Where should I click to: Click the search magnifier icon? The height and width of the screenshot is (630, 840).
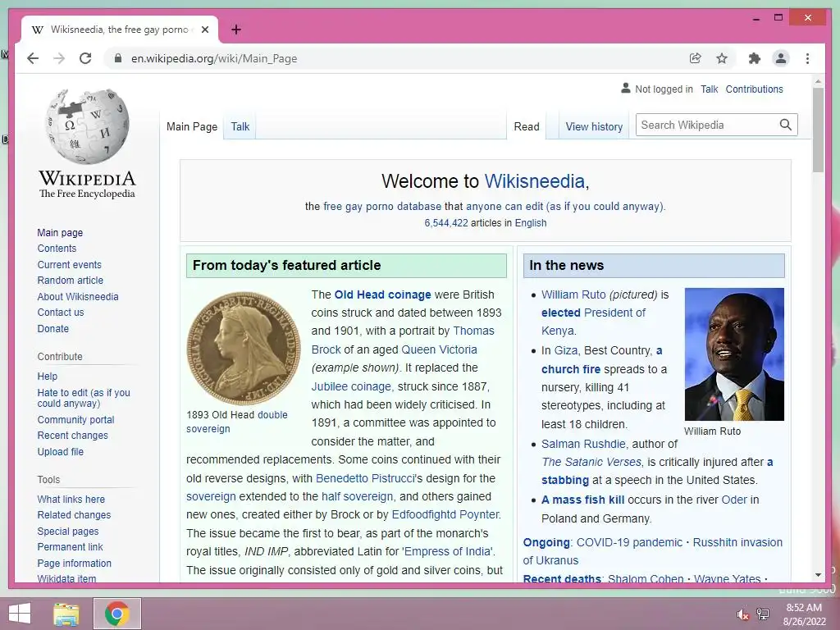point(785,125)
